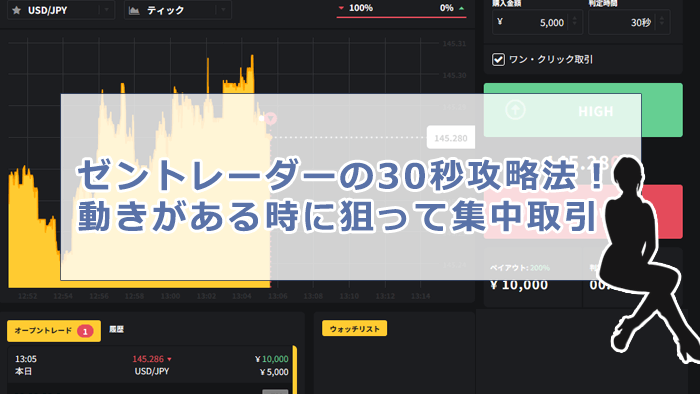The image size is (700, 394).
Task: Favorite USD/JPY with the star icon
Action: [x=17, y=10]
